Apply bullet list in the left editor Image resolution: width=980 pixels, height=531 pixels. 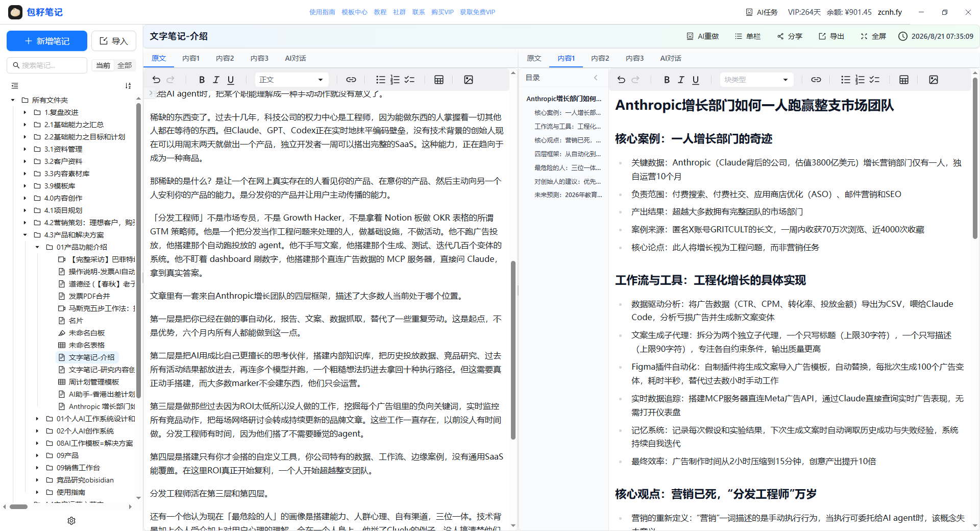[381, 80]
